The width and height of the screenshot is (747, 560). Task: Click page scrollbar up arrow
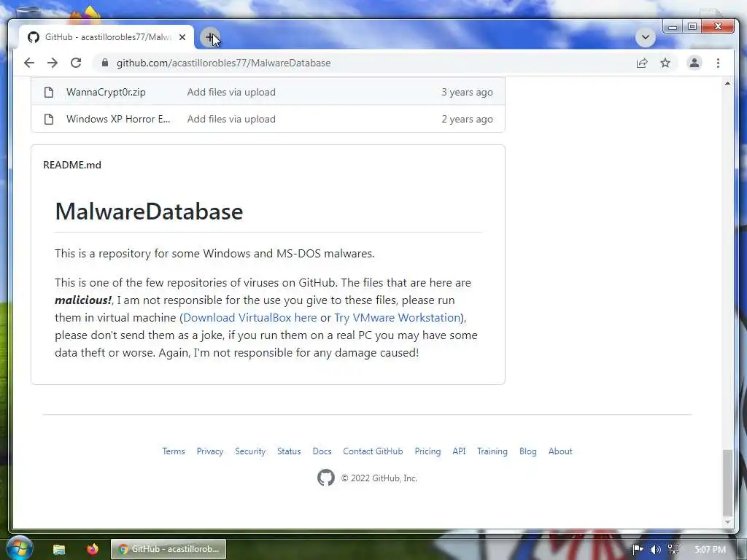[x=727, y=83]
